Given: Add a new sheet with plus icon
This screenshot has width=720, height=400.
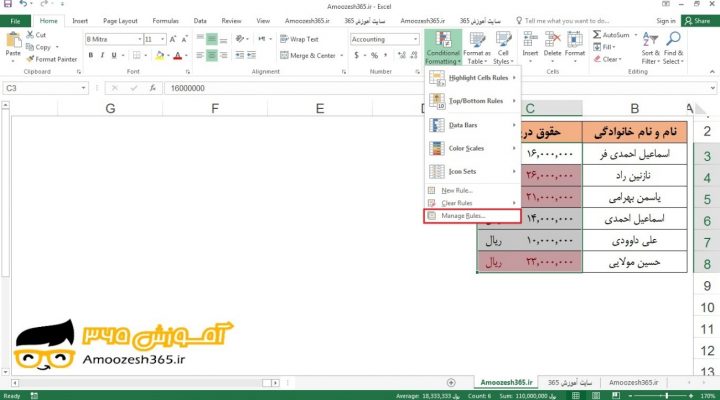Looking at the screenshot, I should point(451,383).
